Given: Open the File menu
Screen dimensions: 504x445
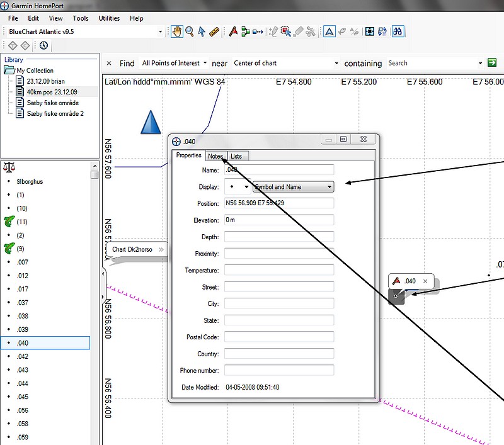Looking at the screenshot, I should click(13, 18).
